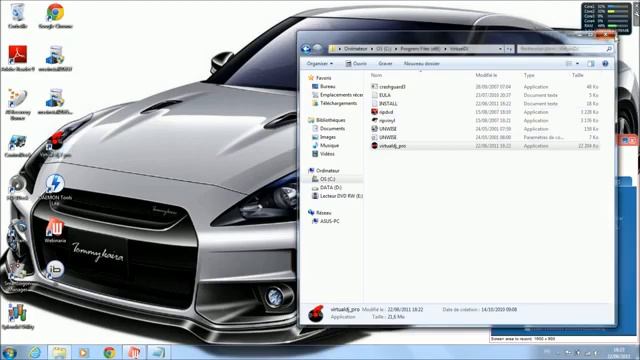
Task: Sort files by Nom column
Action: coord(376,76)
